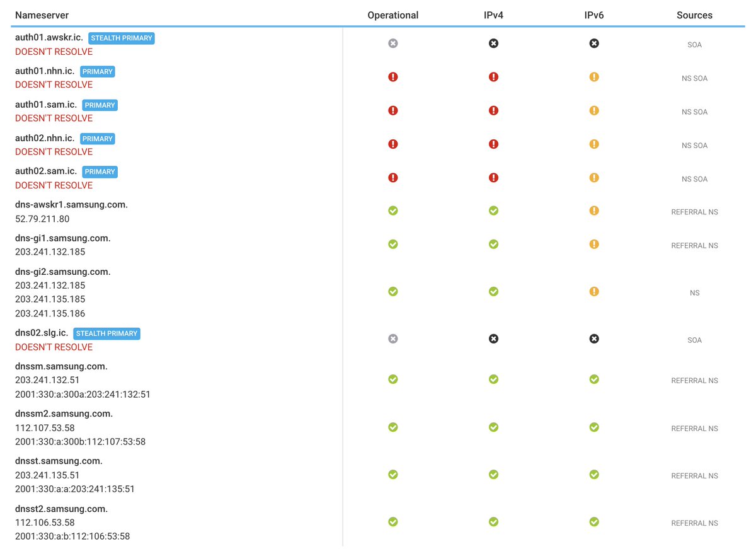Click the orange IPv6 warning for auth02.sam.ic.

tap(594, 178)
